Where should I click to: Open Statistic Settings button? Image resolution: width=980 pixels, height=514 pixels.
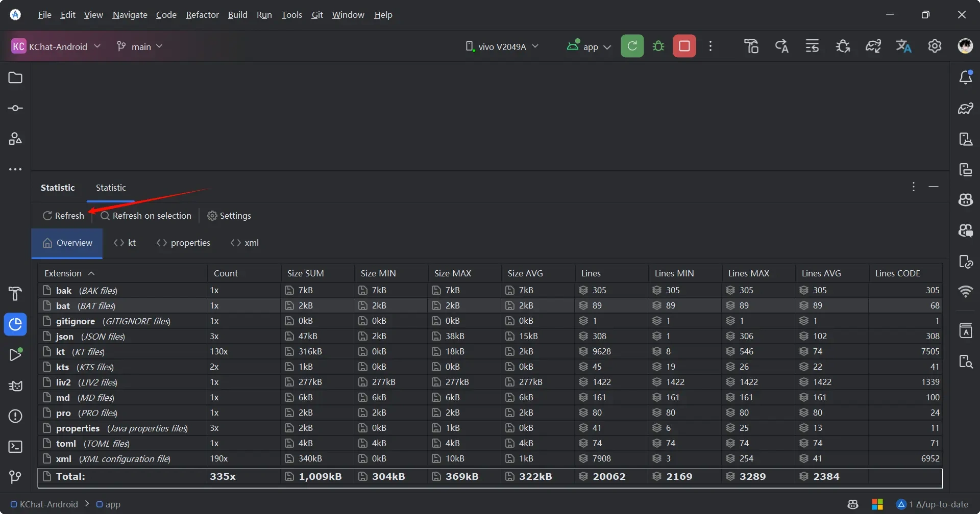coord(229,216)
